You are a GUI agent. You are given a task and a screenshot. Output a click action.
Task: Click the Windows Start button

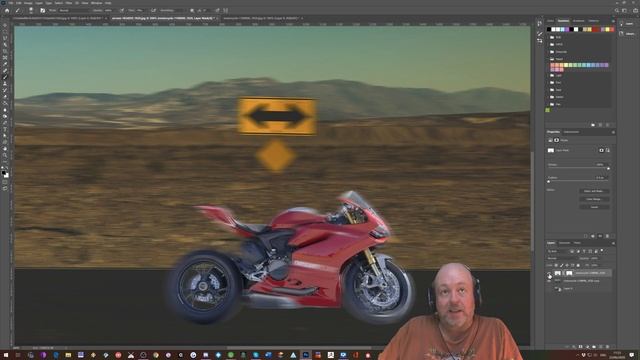tap(6, 355)
